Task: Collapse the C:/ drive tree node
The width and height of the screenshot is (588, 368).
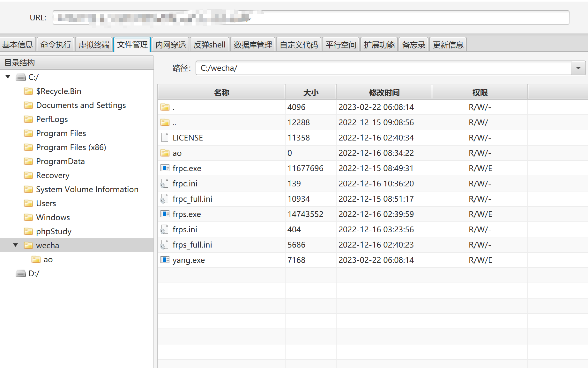Action: pos(8,77)
